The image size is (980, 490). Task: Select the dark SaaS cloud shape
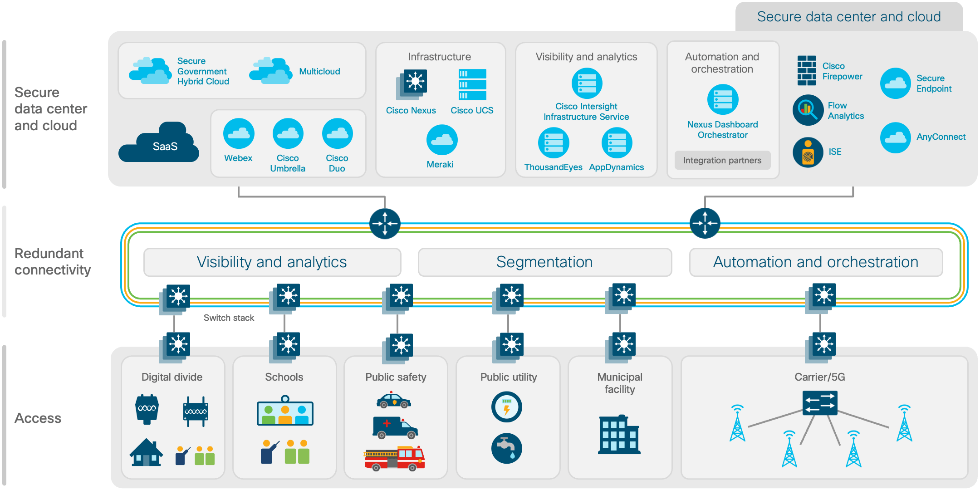159,142
